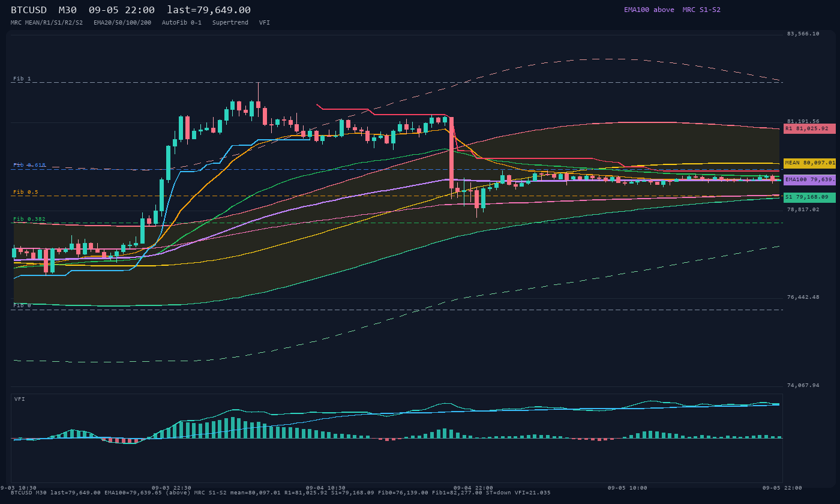Select the purple EMA100 price tag on the axis
The width and height of the screenshot is (840, 504).
(809, 179)
